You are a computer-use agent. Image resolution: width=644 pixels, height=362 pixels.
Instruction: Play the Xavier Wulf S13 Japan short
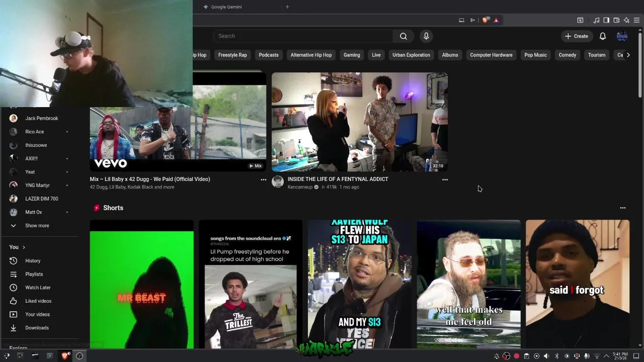point(360,284)
